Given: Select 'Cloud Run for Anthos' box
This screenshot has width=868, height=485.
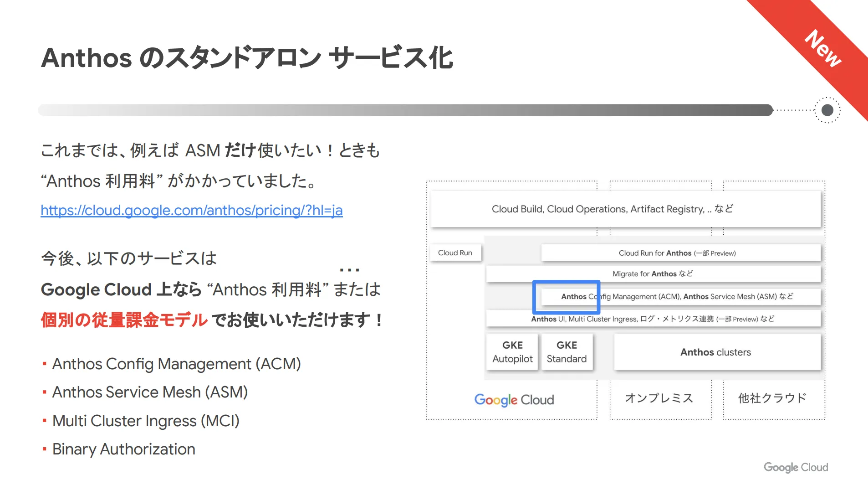Looking at the screenshot, I should 680,253.
